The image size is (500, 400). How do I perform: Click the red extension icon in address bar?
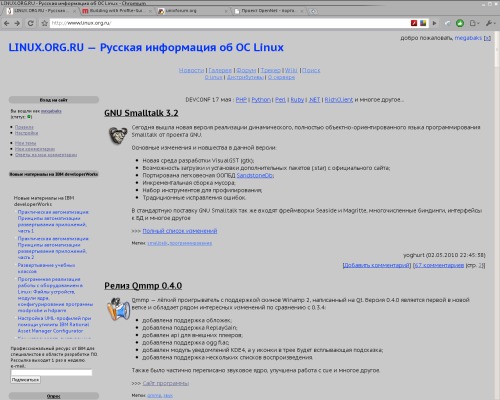pos(414,23)
